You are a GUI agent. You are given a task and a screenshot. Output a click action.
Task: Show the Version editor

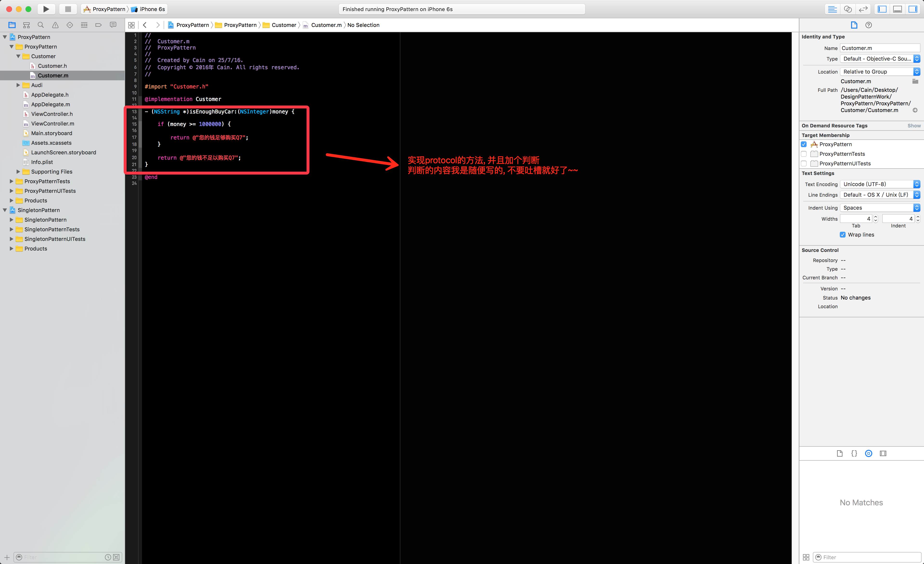(863, 9)
